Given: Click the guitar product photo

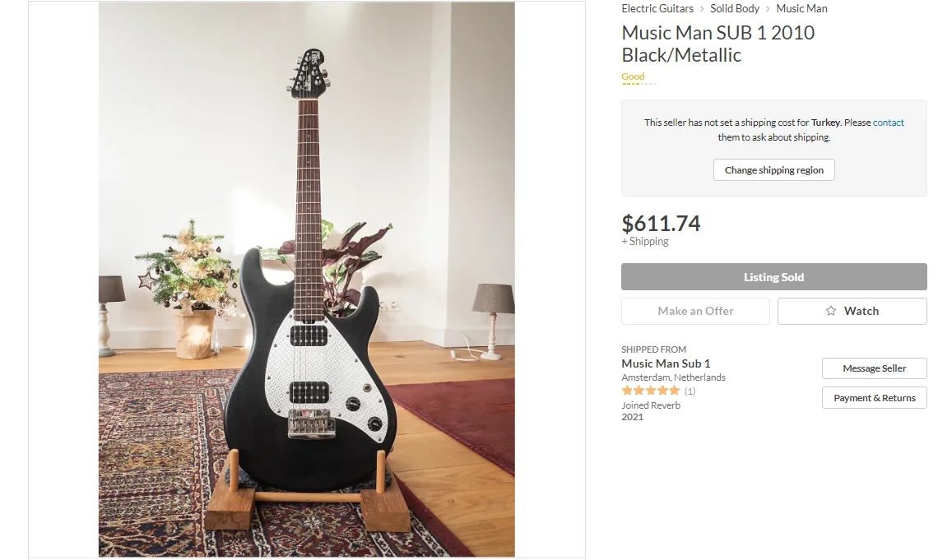Looking at the screenshot, I should pyautogui.click(x=306, y=279).
